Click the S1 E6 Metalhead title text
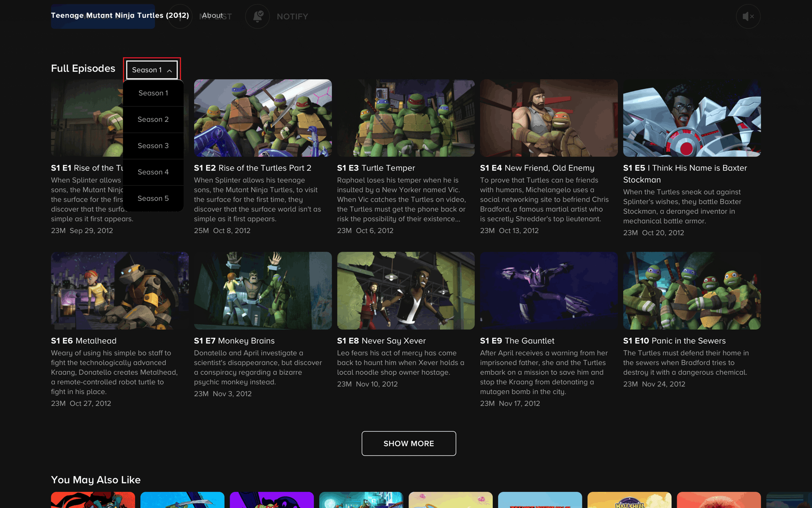Image resolution: width=812 pixels, height=508 pixels. 84,341
